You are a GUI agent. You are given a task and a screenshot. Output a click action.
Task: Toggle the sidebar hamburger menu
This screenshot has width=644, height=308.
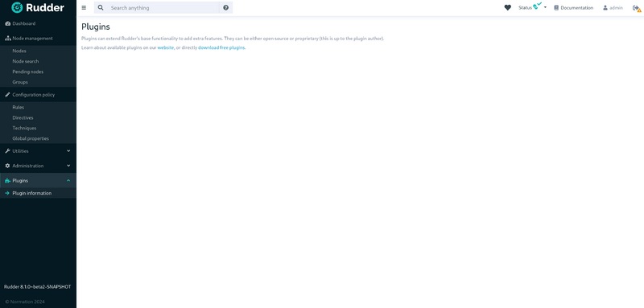coord(84,8)
